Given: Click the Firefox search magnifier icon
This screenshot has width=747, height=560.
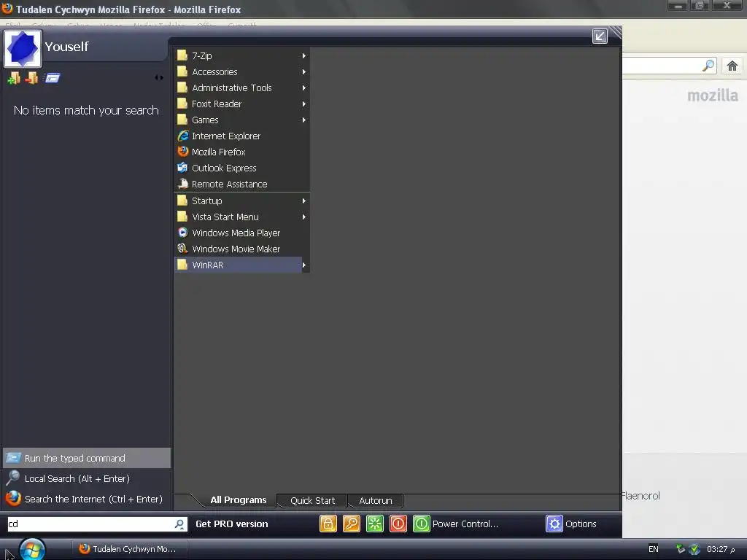Looking at the screenshot, I should (x=708, y=66).
